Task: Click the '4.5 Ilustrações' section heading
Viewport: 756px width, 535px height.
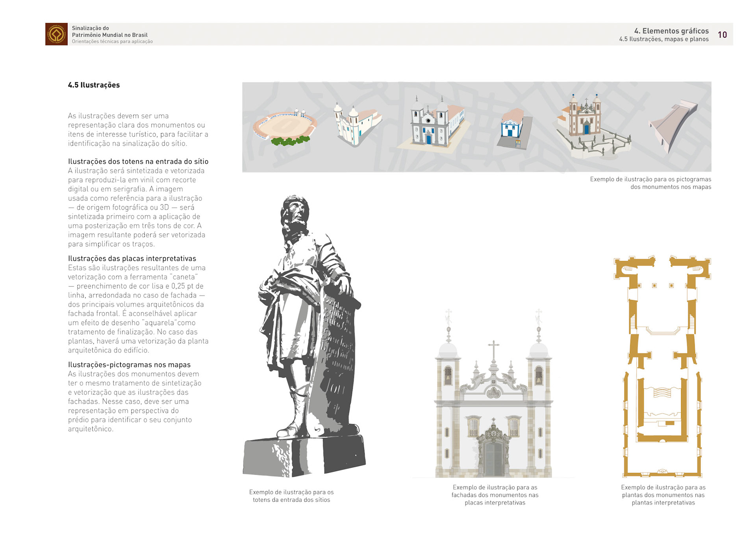Action: click(94, 85)
